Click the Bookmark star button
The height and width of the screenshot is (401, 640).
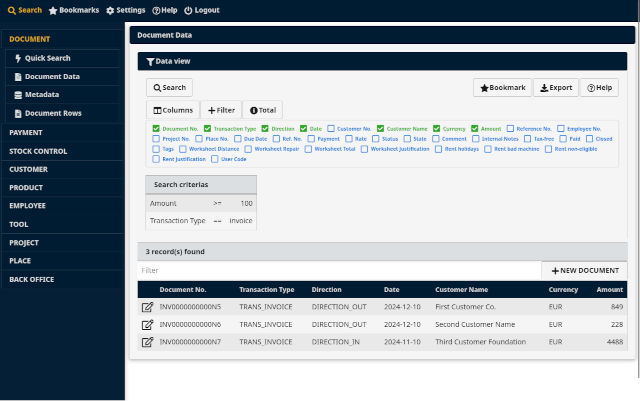(502, 88)
